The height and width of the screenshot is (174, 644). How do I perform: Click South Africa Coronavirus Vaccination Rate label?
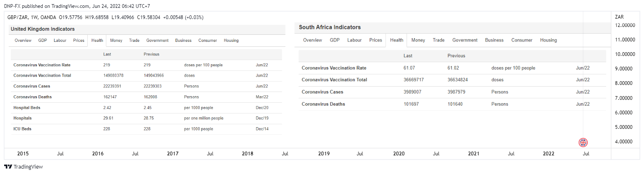pos(334,68)
